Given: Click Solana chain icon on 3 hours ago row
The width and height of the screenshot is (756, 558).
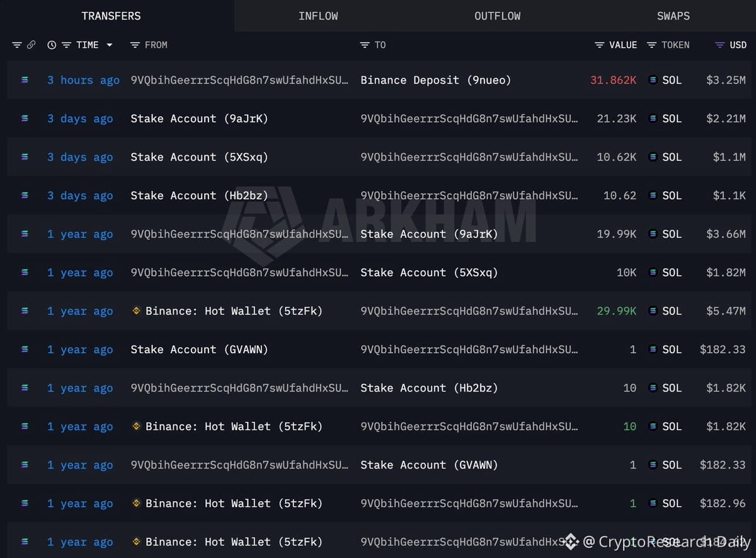Looking at the screenshot, I should (25, 80).
